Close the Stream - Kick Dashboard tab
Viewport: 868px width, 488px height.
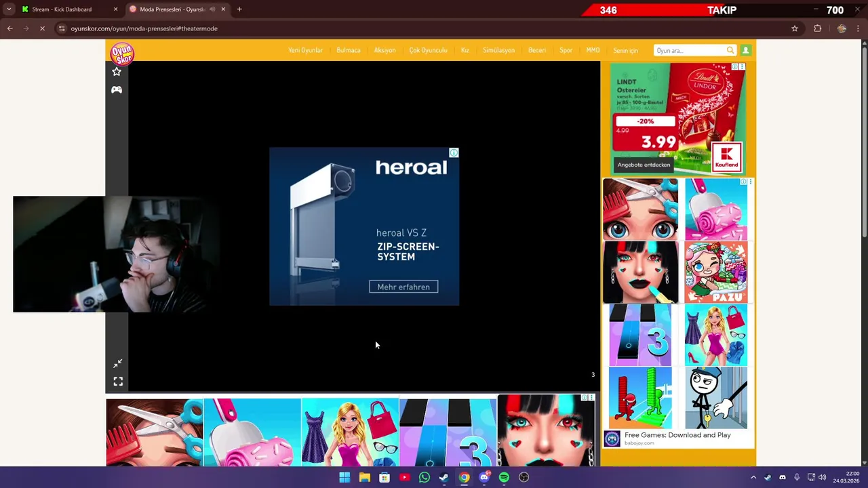(115, 9)
